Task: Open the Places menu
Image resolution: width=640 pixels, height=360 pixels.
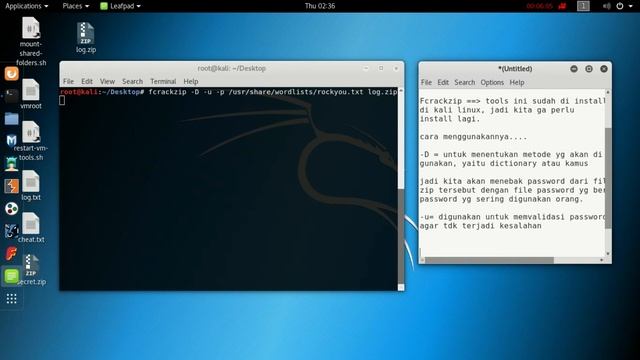Action: [76, 6]
